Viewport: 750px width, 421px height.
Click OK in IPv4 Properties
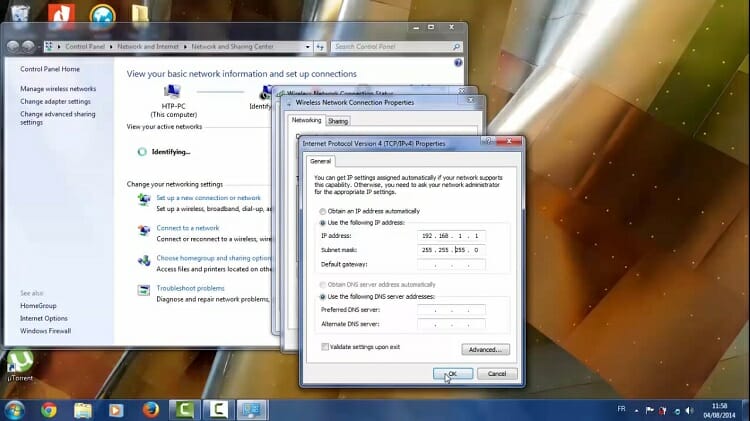pyautogui.click(x=452, y=374)
